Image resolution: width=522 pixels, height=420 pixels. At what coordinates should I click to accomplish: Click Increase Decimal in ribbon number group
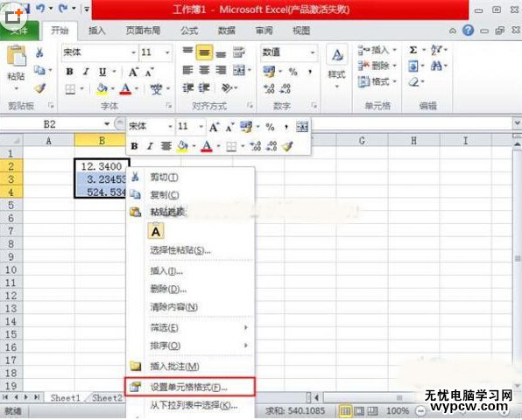(x=269, y=88)
